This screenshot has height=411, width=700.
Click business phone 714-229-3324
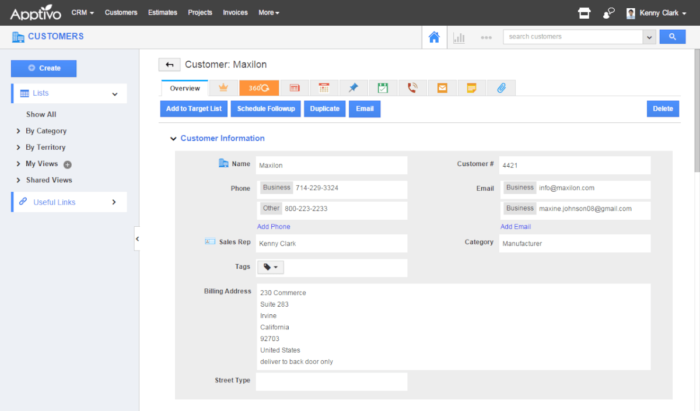point(317,188)
